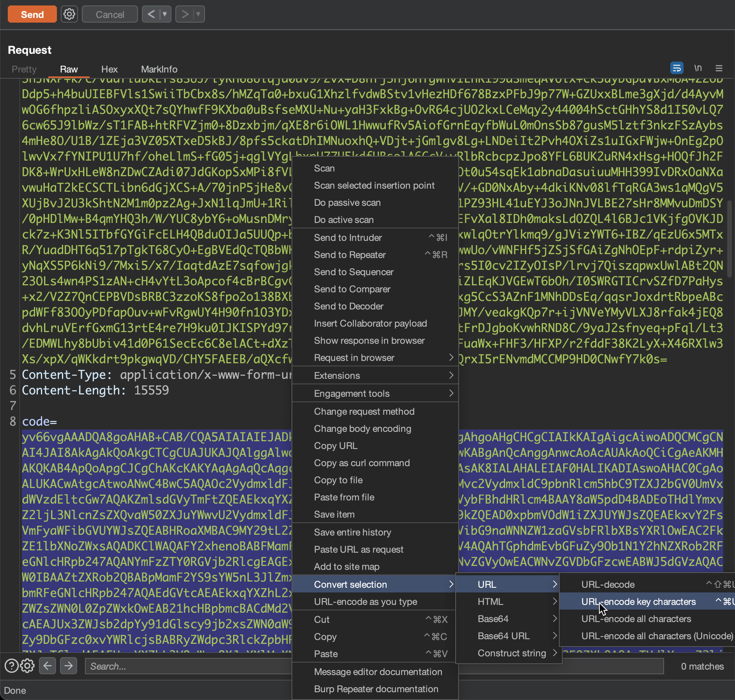
Task: Click the history forward arrow button
Action: pyautogui.click(x=185, y=14)
